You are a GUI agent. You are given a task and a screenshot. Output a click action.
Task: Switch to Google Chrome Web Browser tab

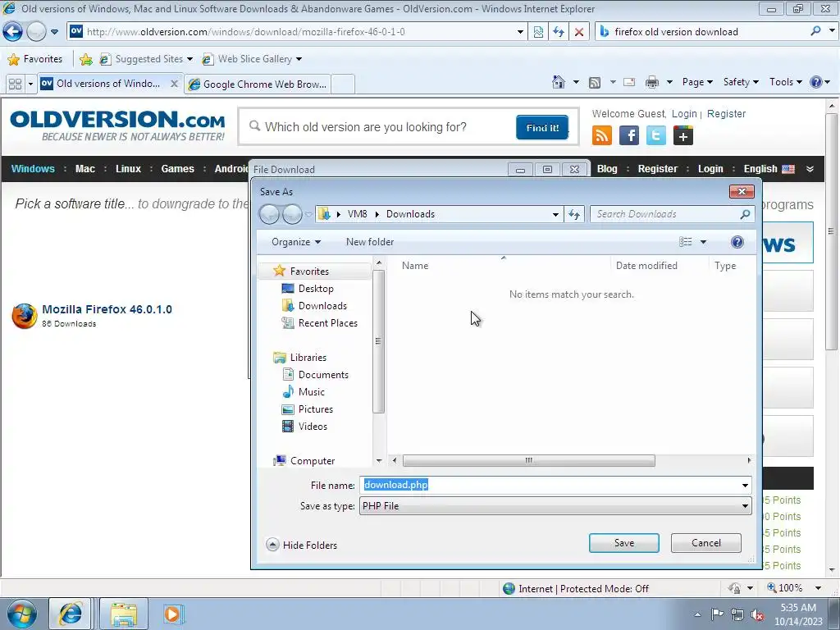(x=258, y=84)
